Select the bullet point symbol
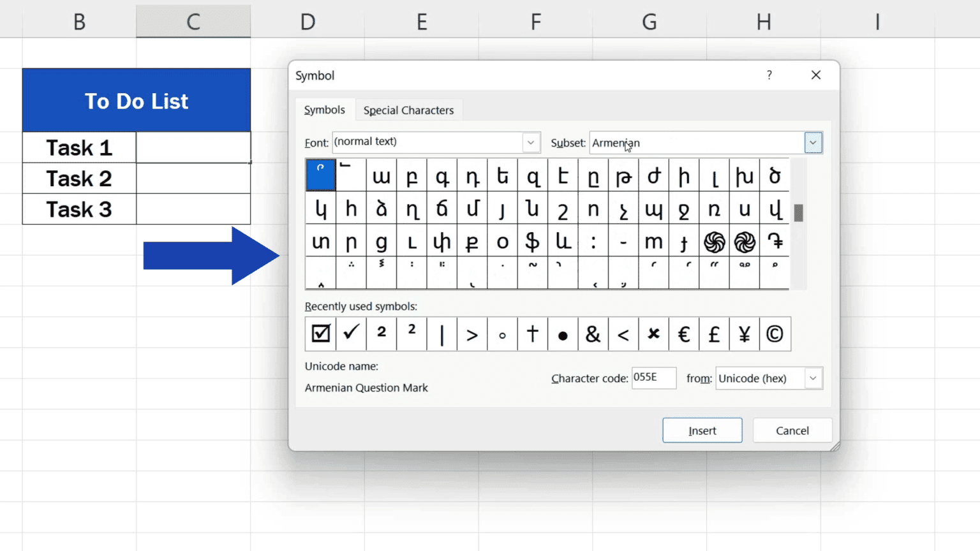Image resolution: width=980 pixels, height=551 pixels. click(563, 334)
